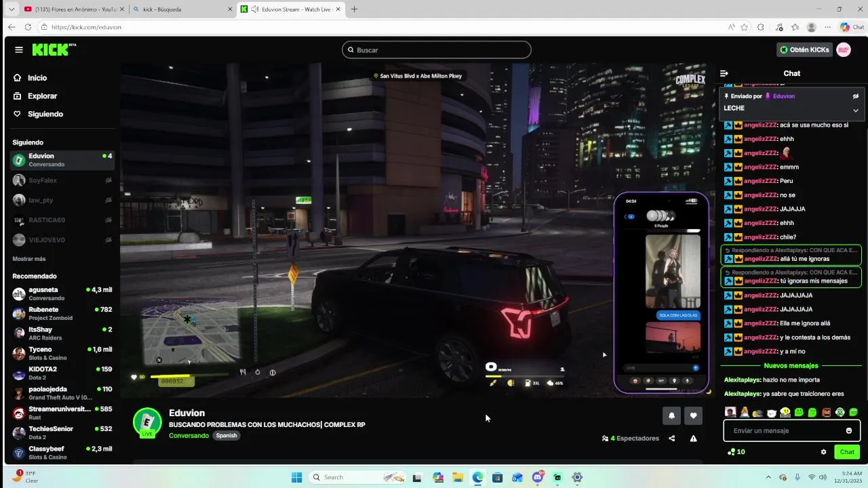Open the offline RASTICA69 channel

click(62, 220)
